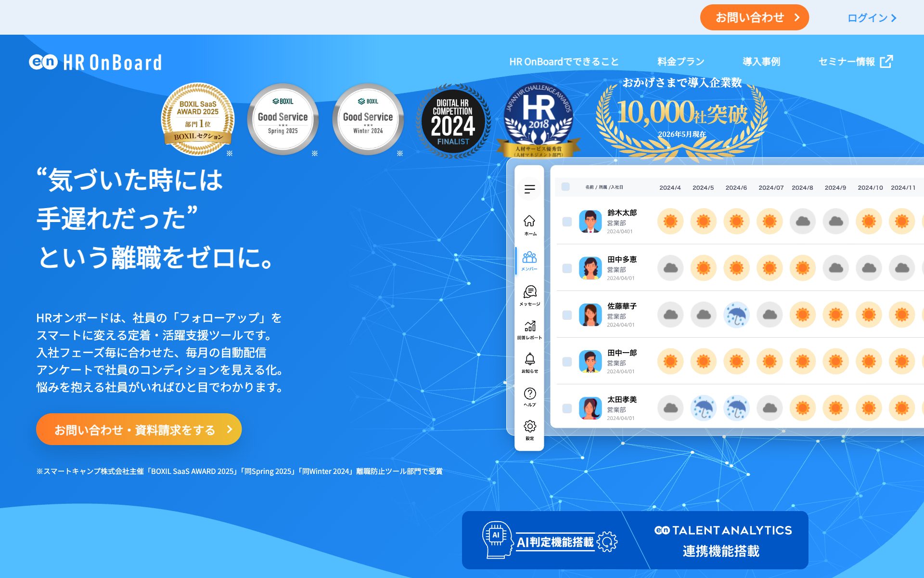Screen dimensions: 924x578
Task: Click 太田孝美's rainy icon for 2024/6
Action: tap(736, 408)
